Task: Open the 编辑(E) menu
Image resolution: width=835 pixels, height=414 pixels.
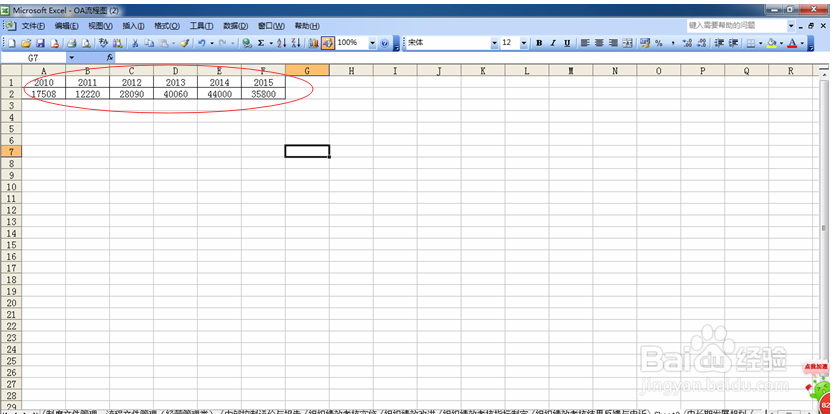Action: point(67,26)
